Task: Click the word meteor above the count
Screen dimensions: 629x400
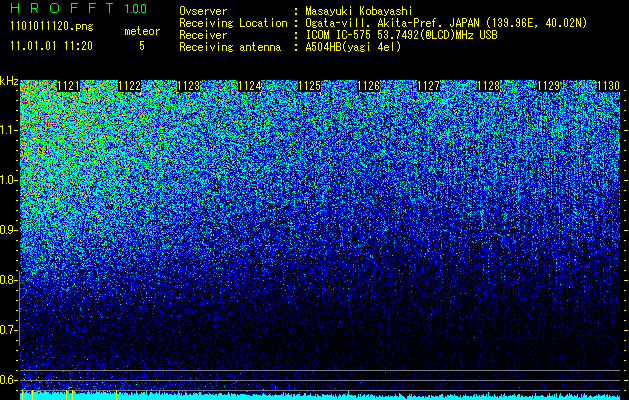Action: click(x=142, y=31)
